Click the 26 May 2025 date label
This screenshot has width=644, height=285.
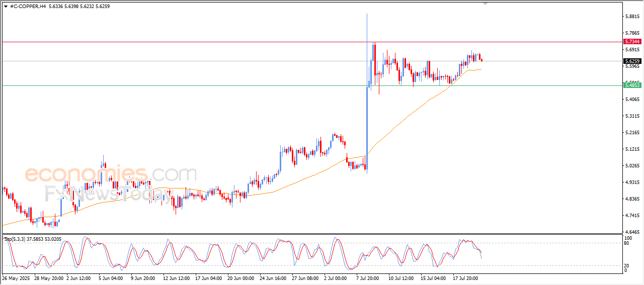pos(15,277)
